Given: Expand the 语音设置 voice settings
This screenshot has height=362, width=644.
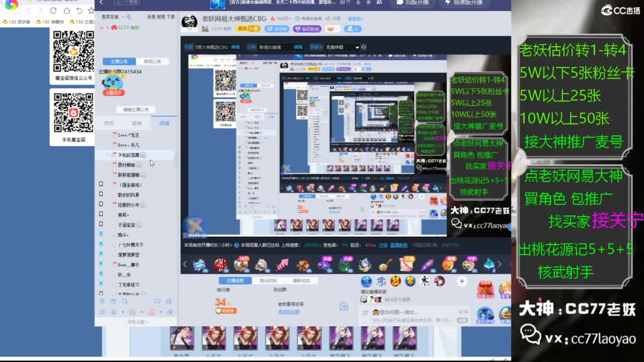Looking at the screenshot, I should [x=138, y=322].
